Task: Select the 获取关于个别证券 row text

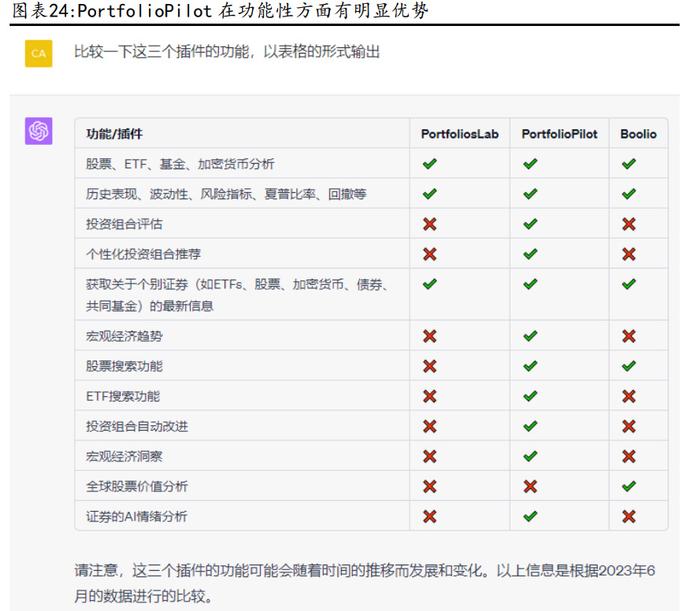Action: point(237,295)
